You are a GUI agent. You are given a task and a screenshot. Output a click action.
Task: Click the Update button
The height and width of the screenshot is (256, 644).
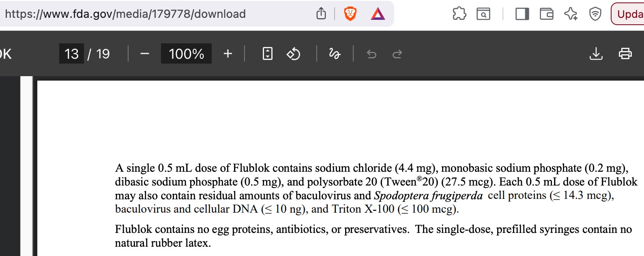[x=628, y=14]
